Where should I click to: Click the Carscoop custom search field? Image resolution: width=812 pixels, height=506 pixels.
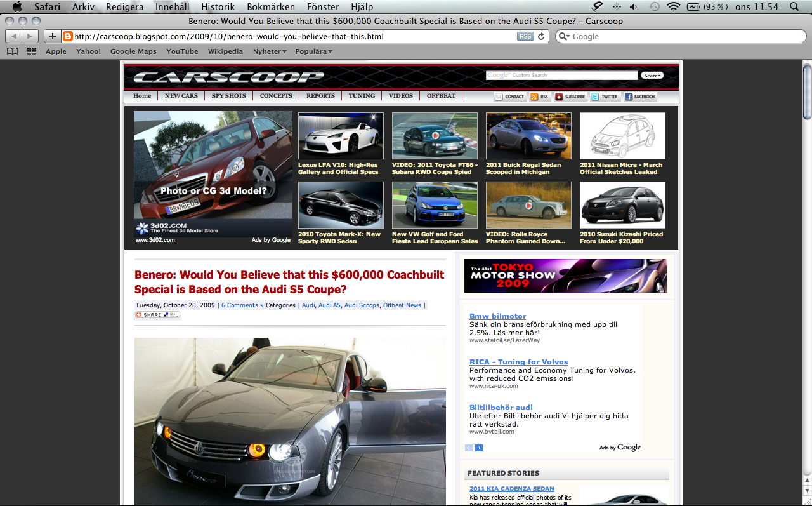561,75
